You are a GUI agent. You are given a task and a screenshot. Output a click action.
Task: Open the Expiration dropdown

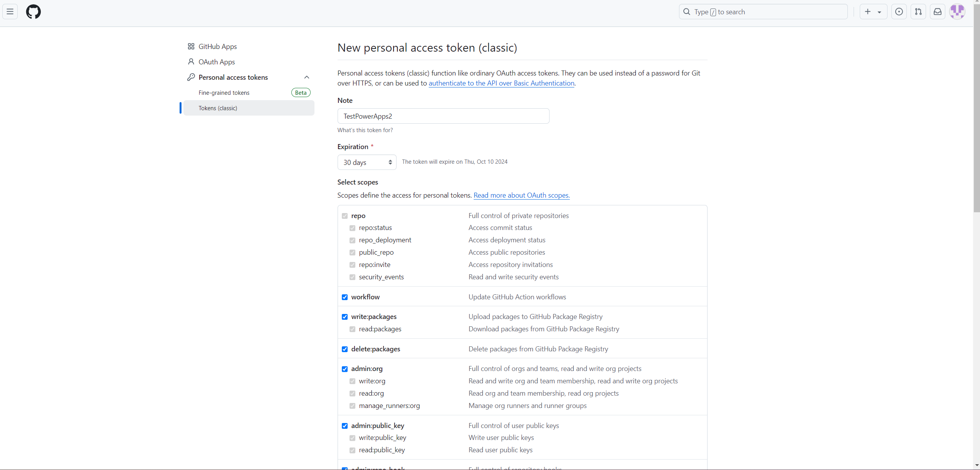[366, 162]
